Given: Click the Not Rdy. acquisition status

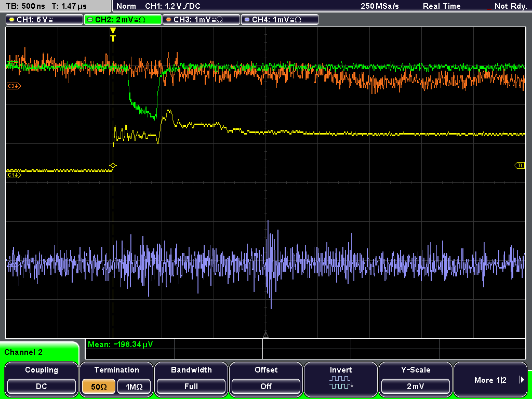Looking at the screenshot, I should tap(510, 6).
